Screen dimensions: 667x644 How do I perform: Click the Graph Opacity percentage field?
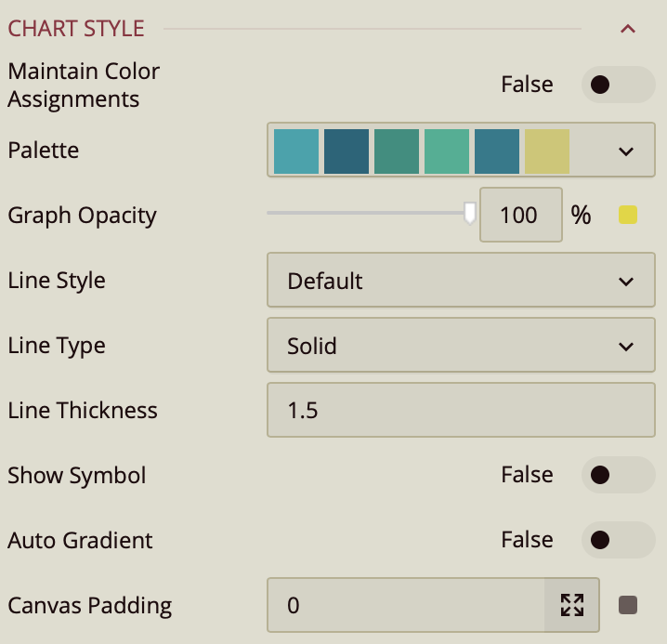519,216
